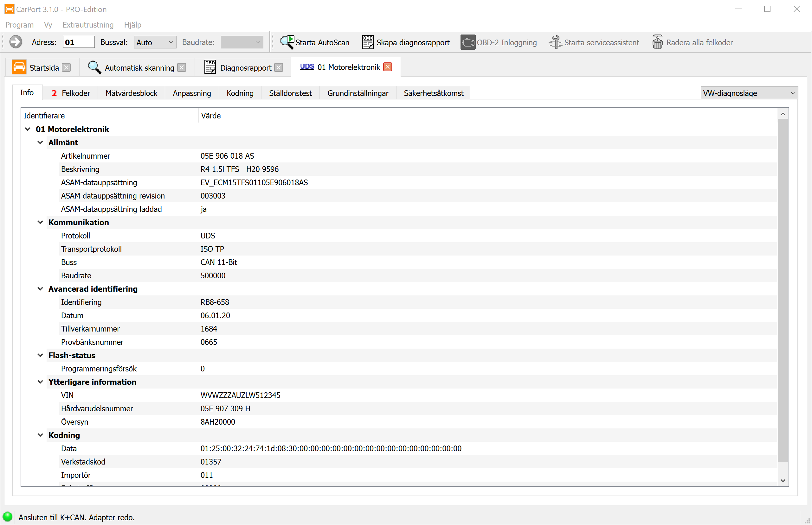
Task: Open the VW-diagnosläge mode dropdown
Action: [x=749, y=93]
